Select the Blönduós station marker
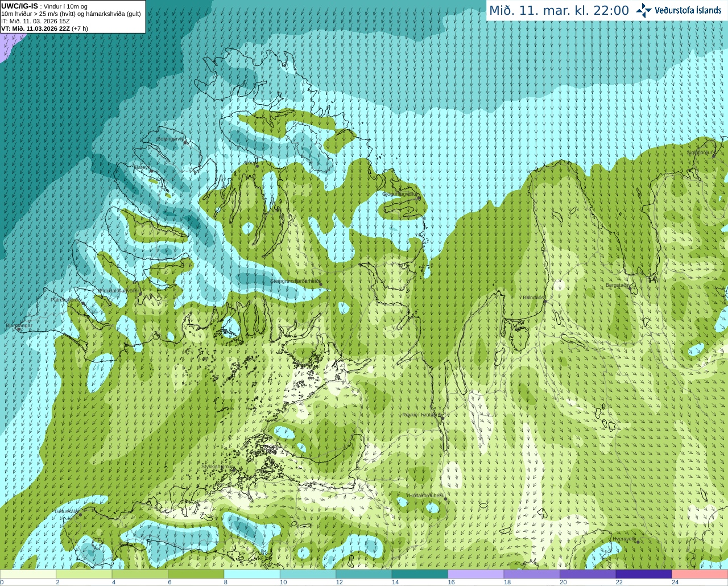 pos(545,301)
